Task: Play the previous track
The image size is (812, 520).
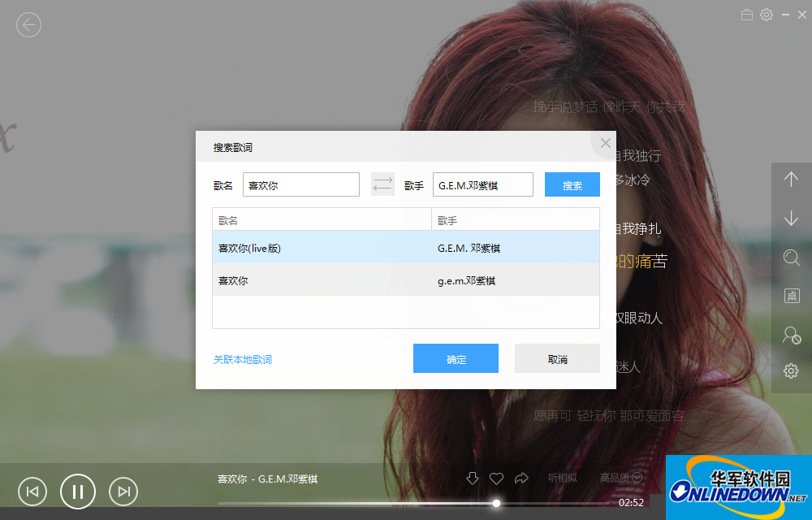Action: click(32, 491)
